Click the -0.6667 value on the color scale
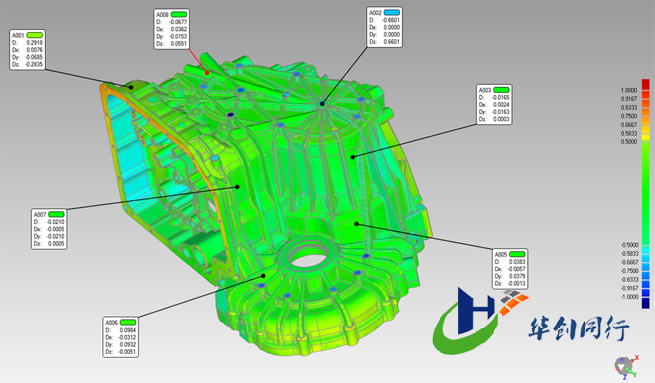The width and height of the screenshot is (655, 383). pyautogui.click(x=630, y=262)
